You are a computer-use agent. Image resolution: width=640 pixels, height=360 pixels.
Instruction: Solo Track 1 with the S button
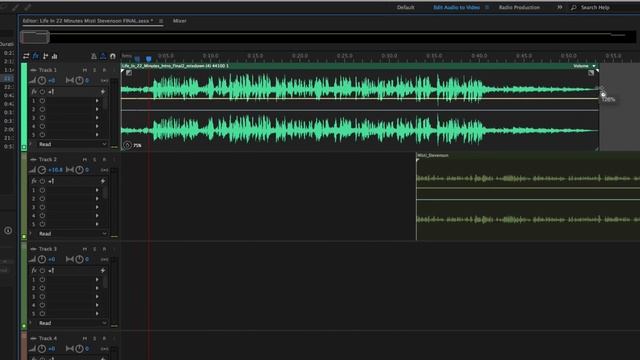(x=95, y=70)
